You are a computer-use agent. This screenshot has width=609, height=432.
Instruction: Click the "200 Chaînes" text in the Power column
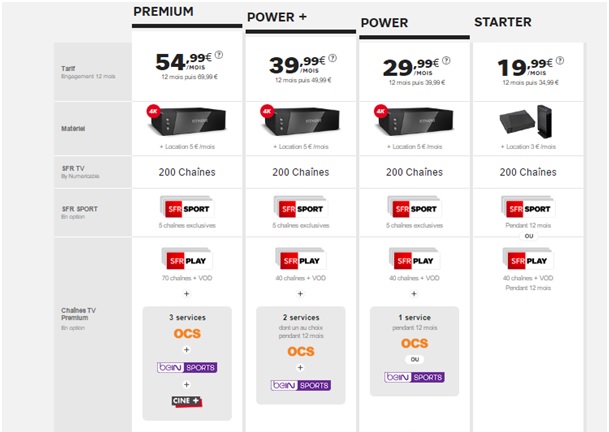pos(415,172)
